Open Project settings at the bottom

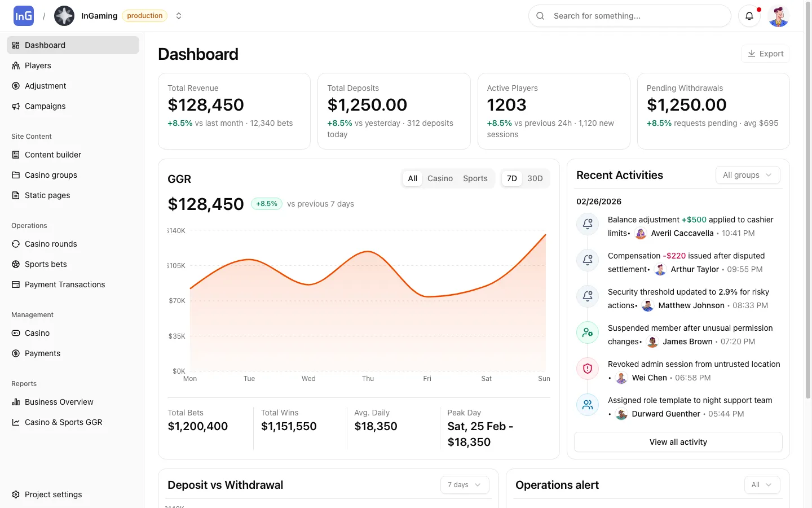click(x=53, y=494)
